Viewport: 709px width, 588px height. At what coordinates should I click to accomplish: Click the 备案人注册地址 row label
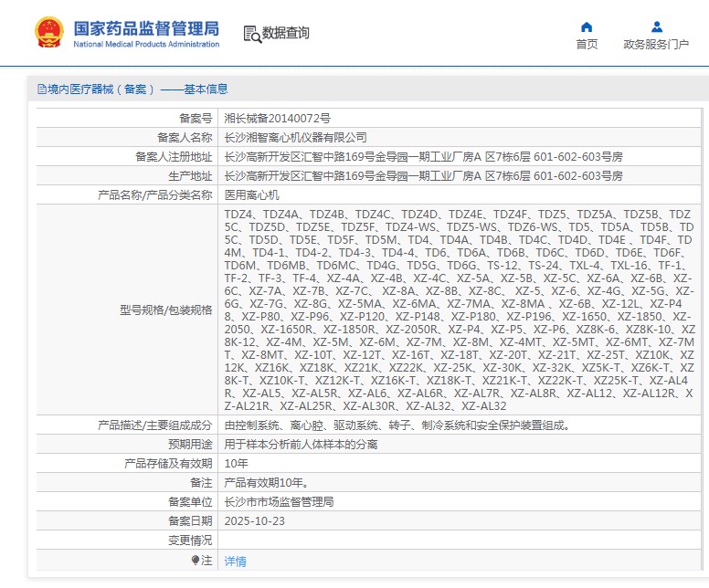click(174, 157)
